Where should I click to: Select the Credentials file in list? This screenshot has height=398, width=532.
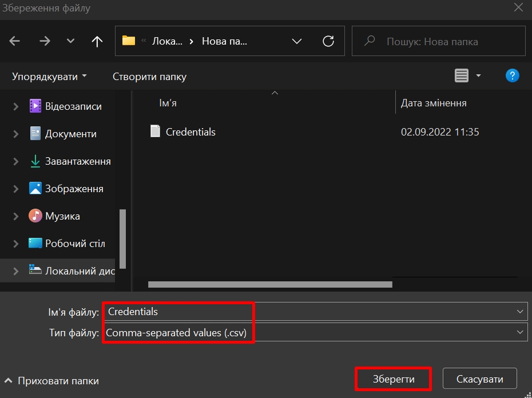point(190,132)
